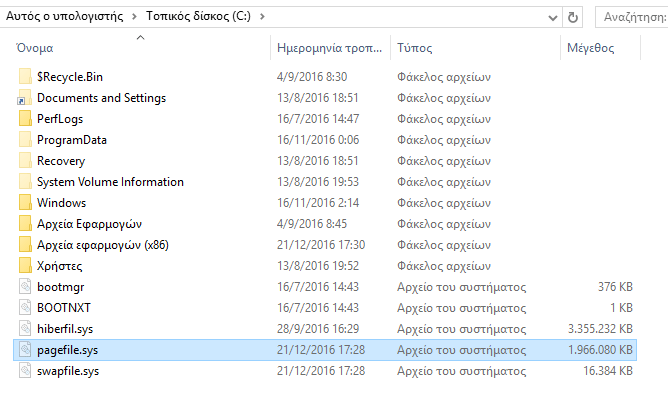
Task: Open the address bar history dropdown
Action: pyautogui.click(x=553, y=17)
